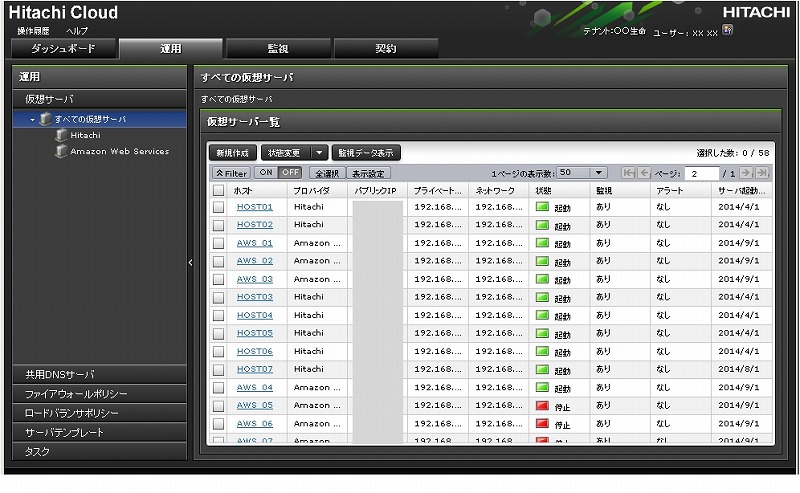Tick the select-all checkbox in table header
800x493 pixels.
coord(218,190)
